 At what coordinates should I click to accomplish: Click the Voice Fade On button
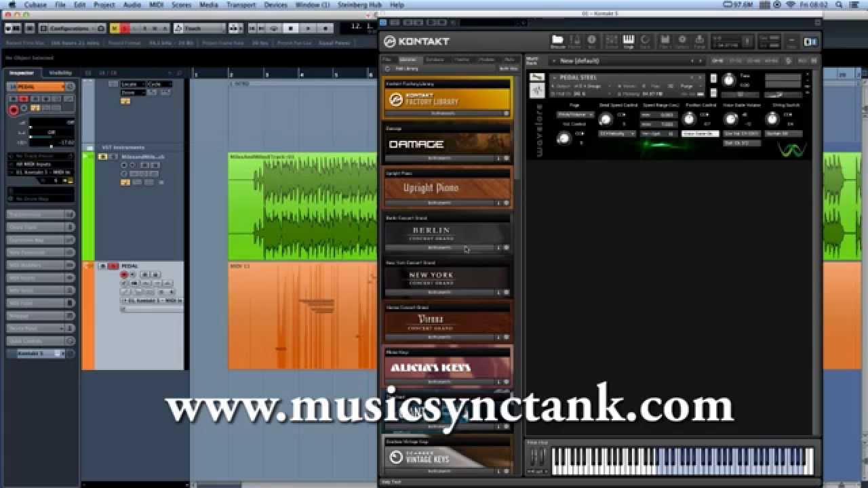tap(699, 134)
